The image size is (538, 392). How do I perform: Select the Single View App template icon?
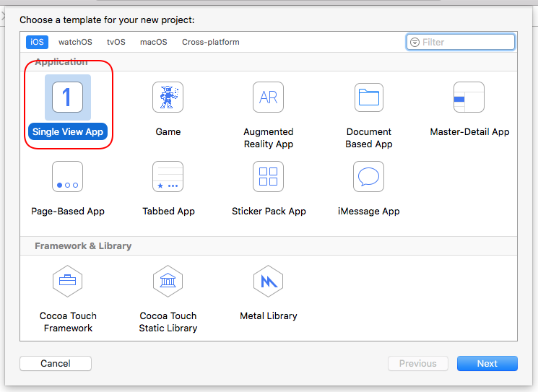tap(68, 97)
